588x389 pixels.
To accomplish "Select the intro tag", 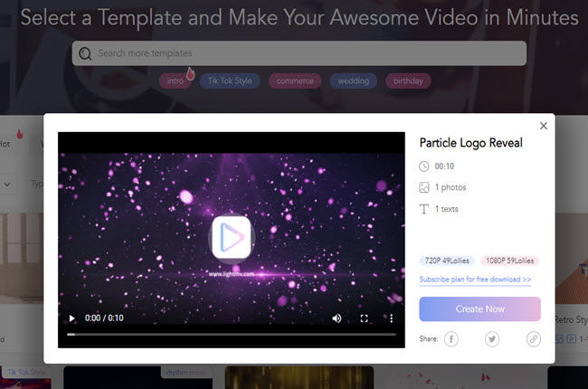I will coord(175,81).
